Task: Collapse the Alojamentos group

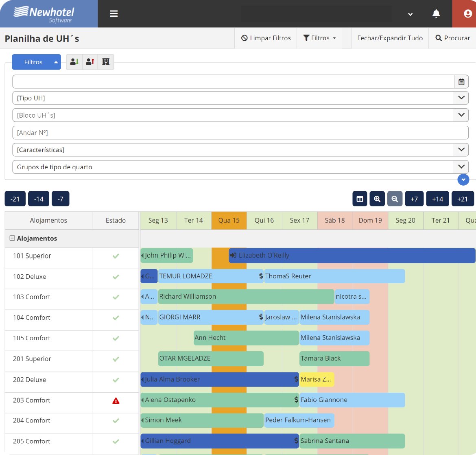Action: [x=12, y=238]
